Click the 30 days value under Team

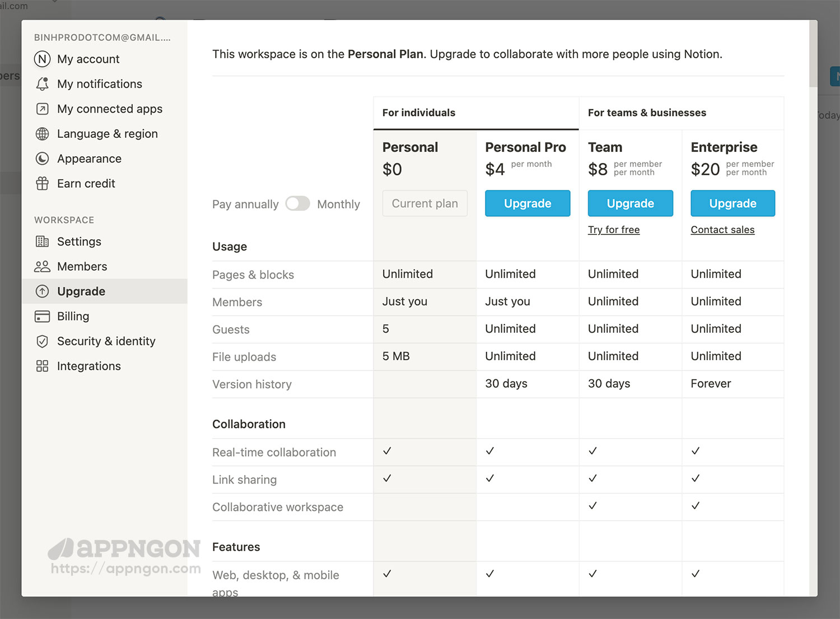coord(609,384)
